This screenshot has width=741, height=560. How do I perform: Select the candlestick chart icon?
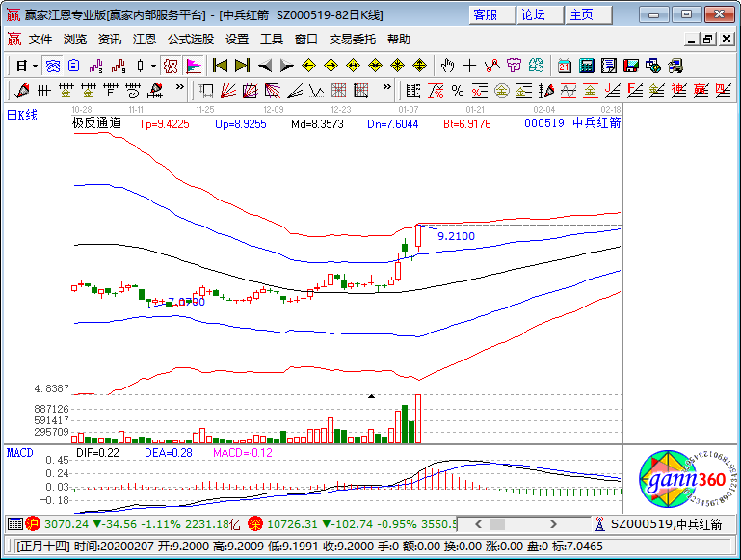coord(140,66)
